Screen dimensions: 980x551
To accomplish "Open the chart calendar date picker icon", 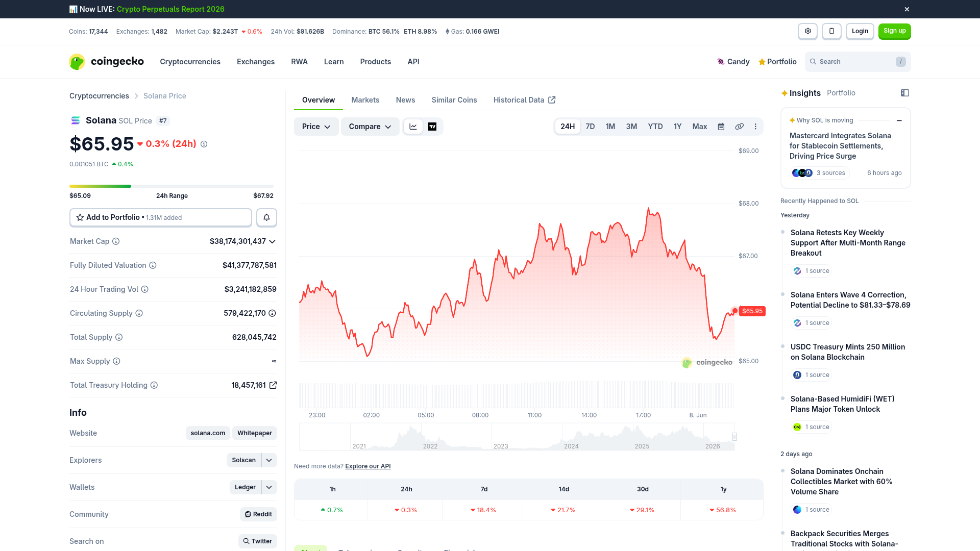I will point(721,127).
